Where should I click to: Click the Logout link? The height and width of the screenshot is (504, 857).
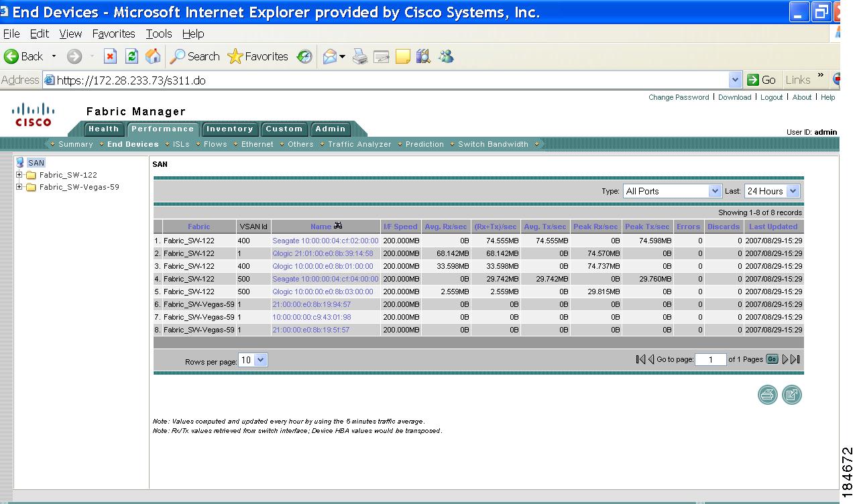pos(771,97)
